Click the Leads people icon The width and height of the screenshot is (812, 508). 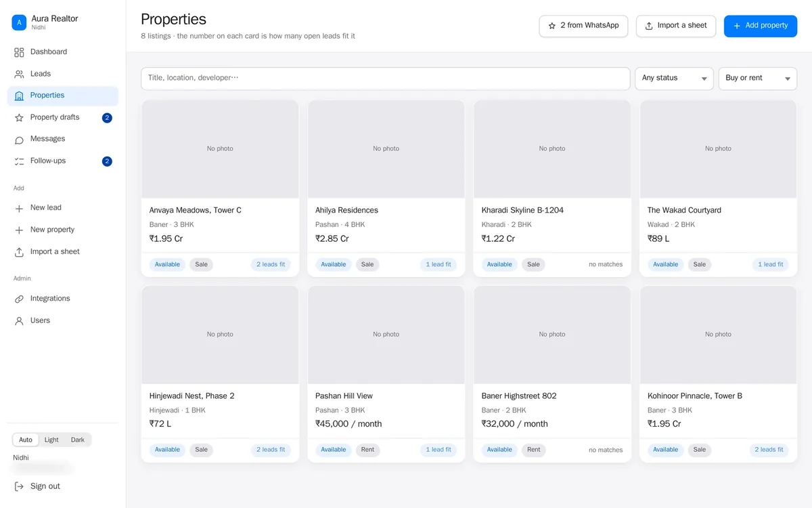point(19,74)
